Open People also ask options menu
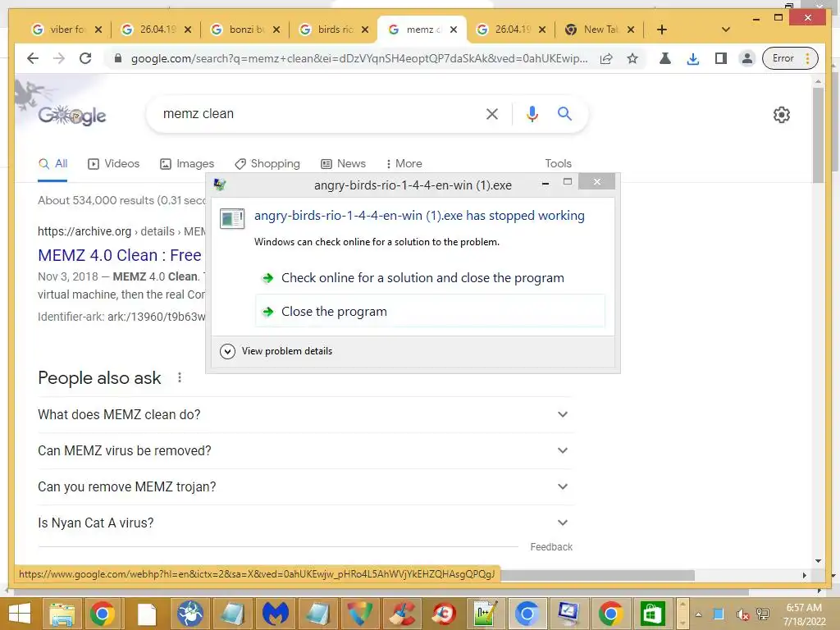Screen dimensions: 840x630 coord(180,377)
